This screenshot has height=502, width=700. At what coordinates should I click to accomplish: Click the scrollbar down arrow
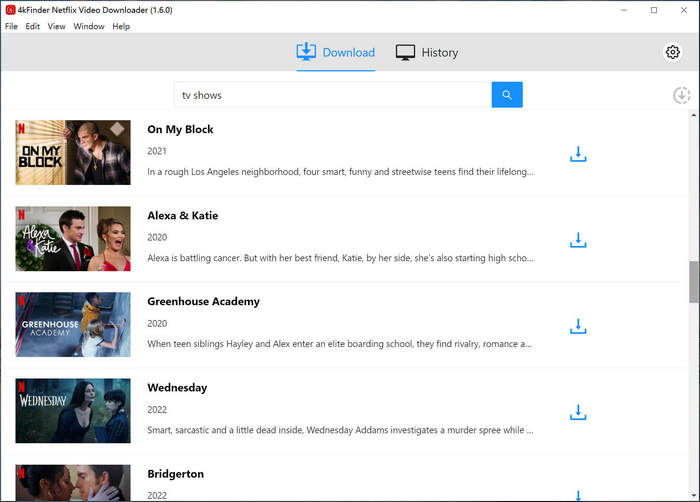pos(693,495)
